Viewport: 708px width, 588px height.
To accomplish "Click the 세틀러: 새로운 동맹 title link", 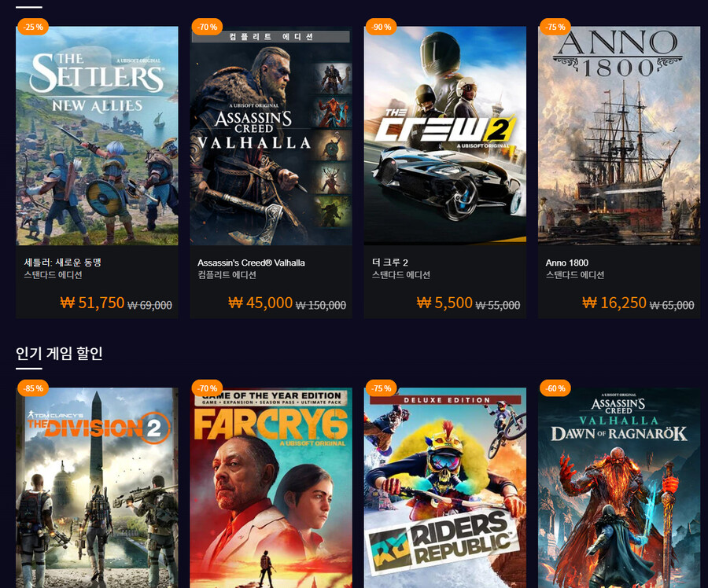I will click(62, 263).
